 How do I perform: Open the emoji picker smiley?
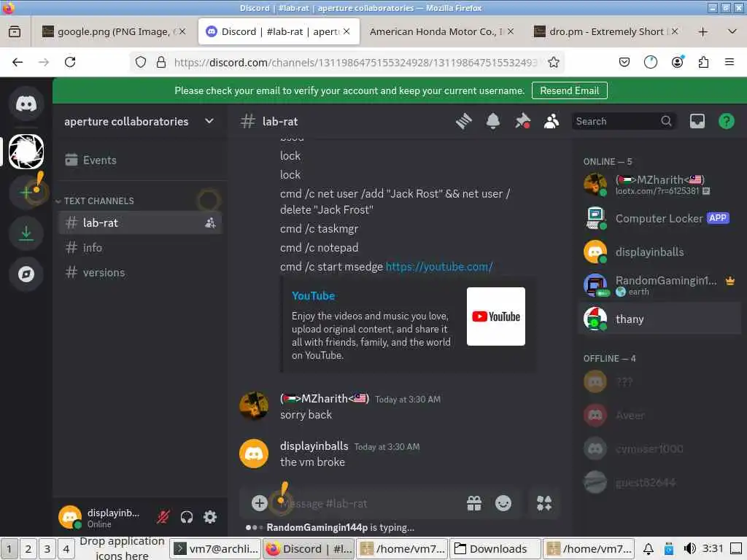click(x=503, y=503)
